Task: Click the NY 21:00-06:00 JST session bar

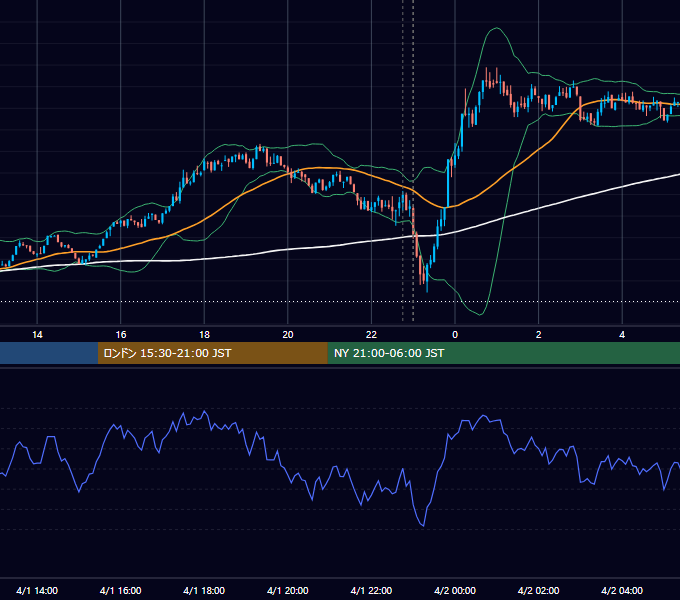Action: click(x=503, y=353)
